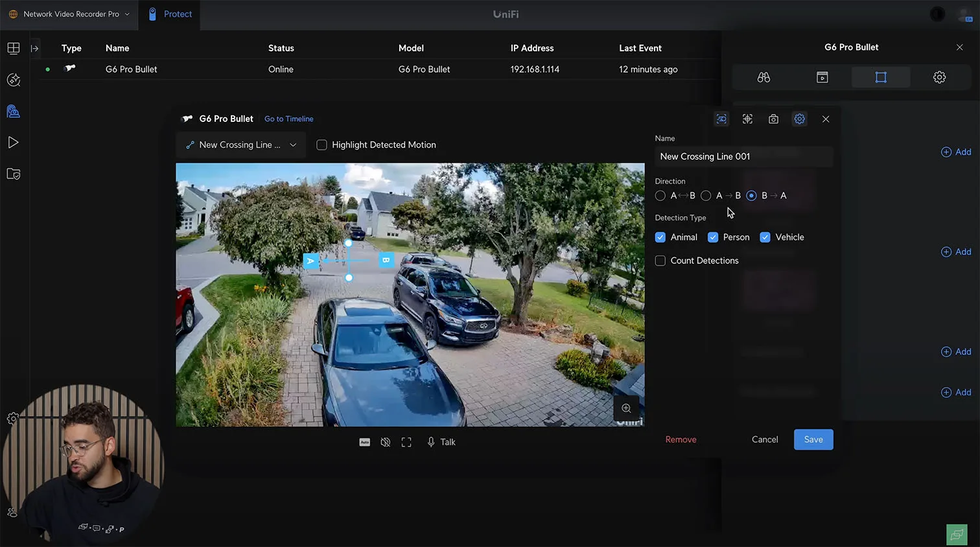Open the dashboard grid view in sidebar
Viewport: 980px width, 547px height.
14,48
